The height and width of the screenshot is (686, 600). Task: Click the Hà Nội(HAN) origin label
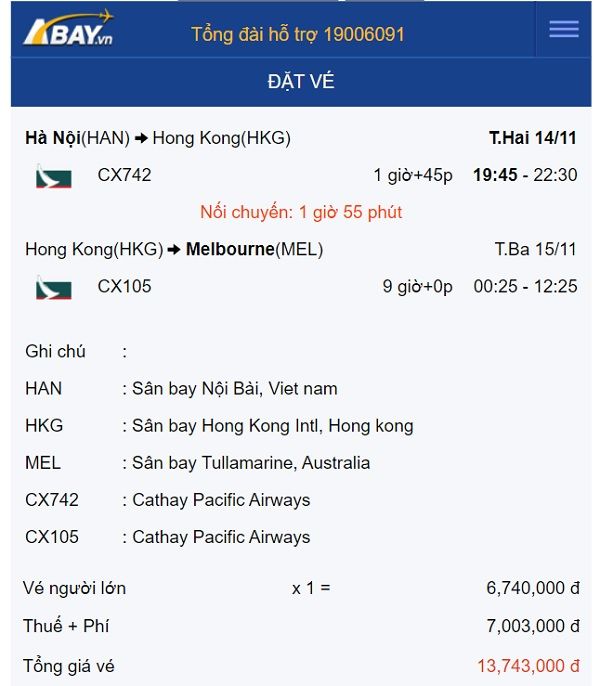click(x=77, y=138)
